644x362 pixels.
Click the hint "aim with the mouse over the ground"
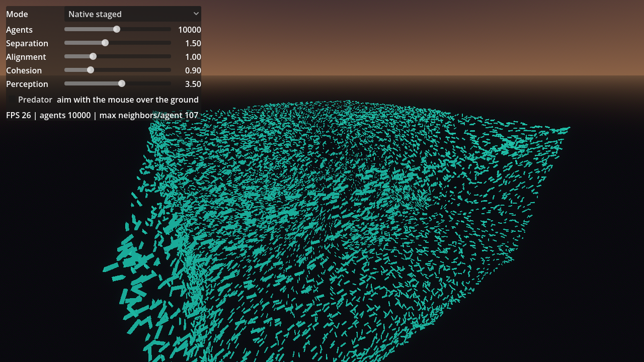point(128,100)
